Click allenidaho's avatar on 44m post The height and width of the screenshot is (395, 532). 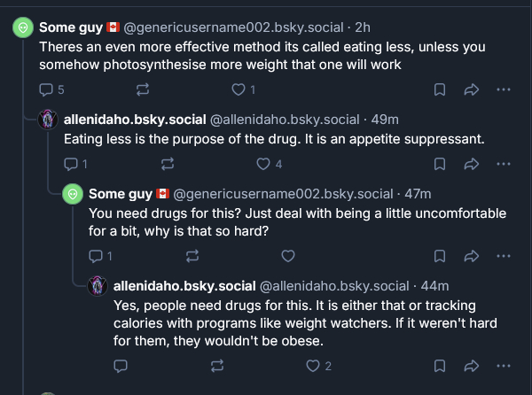click(x=98, y=287)
